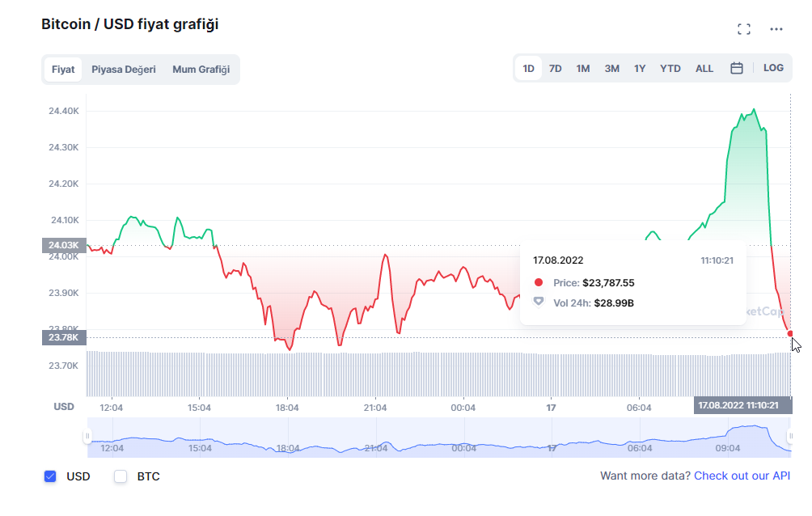Select the YTD time range
812x516 pixels.
click(x=670, y=68)
